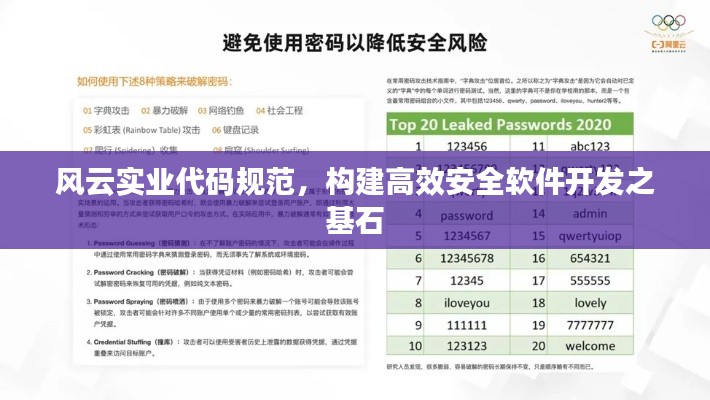710x400 pixels.
Task: Click the table cell '123456'
Action: tap(467, 146)
